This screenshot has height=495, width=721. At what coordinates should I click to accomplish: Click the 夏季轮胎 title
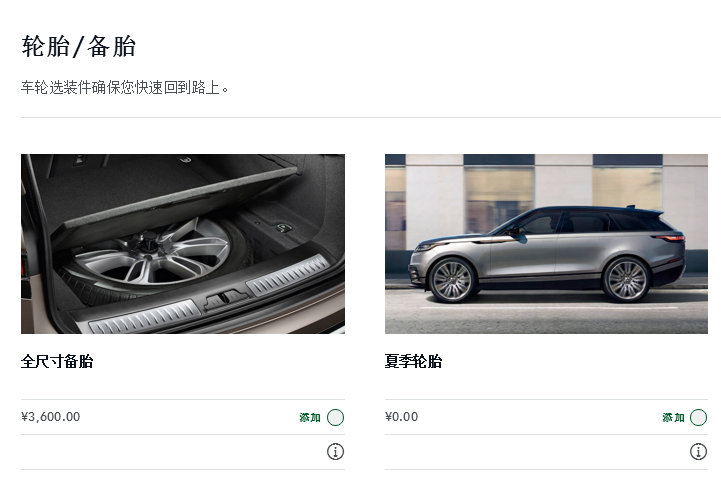tap(413, 361)
